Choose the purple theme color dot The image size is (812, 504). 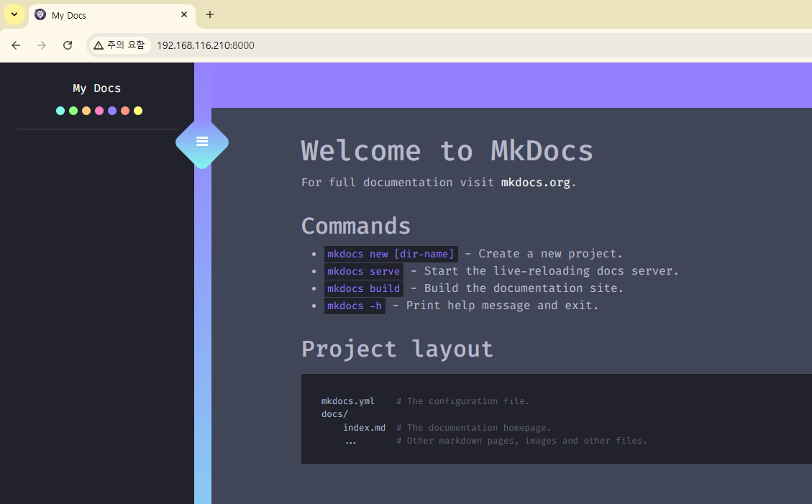click(112, 111)
